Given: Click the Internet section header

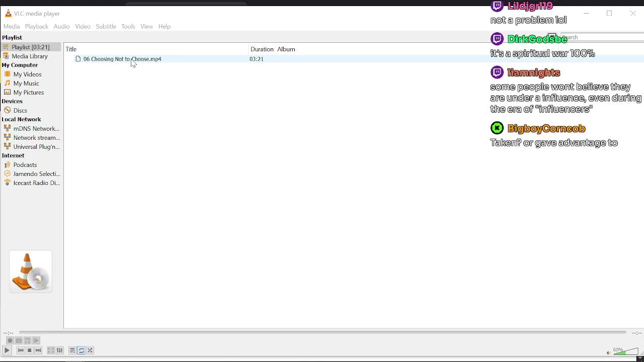Looking at the screenshot, I should (x=13, y=156).
